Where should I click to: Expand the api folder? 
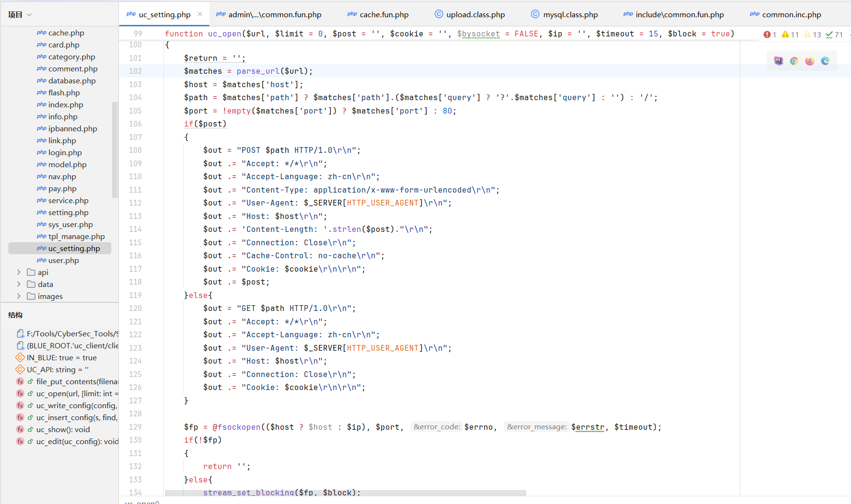[x=19, y=272]
